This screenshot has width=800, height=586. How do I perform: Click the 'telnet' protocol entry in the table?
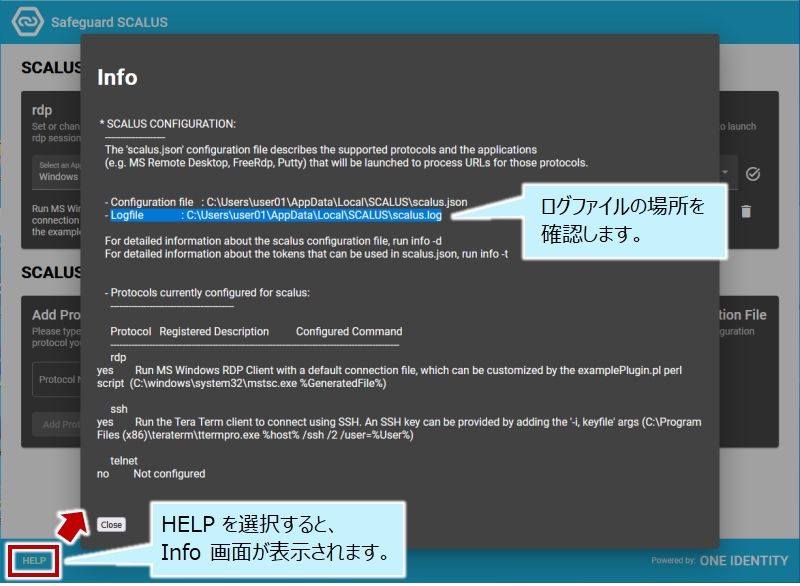pyautogui.click(x=124, y=461)
